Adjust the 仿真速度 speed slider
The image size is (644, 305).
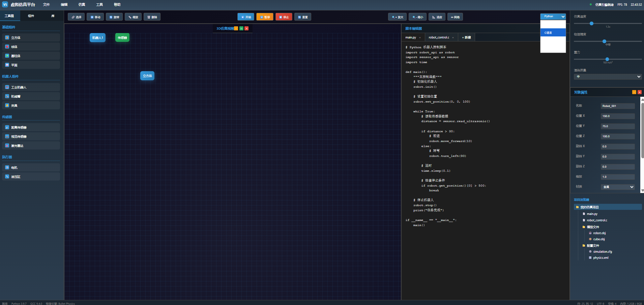pos(591,23)
